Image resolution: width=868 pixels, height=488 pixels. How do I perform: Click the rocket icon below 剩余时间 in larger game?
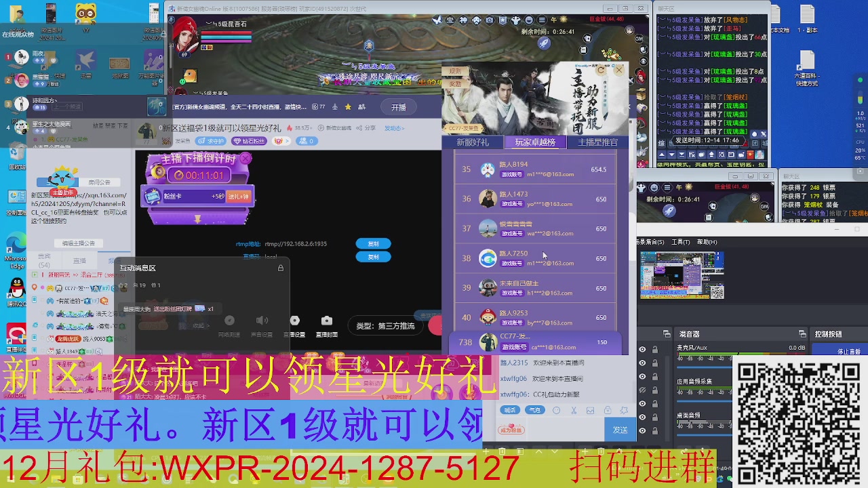pos(544,43)
